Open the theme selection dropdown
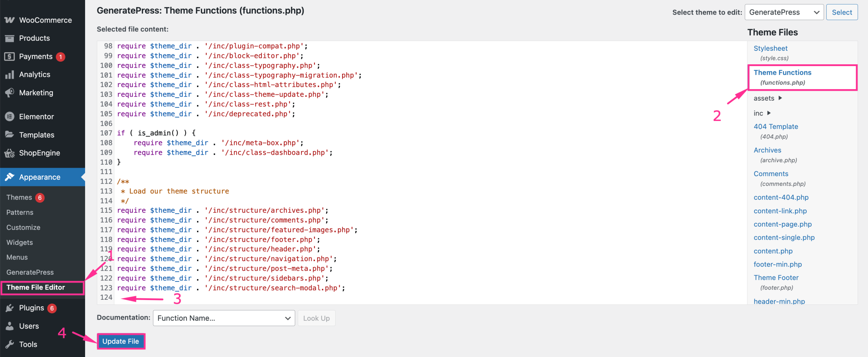Viewport: 868px width, 357px height. pyautogui.click(x=784, y=12)
